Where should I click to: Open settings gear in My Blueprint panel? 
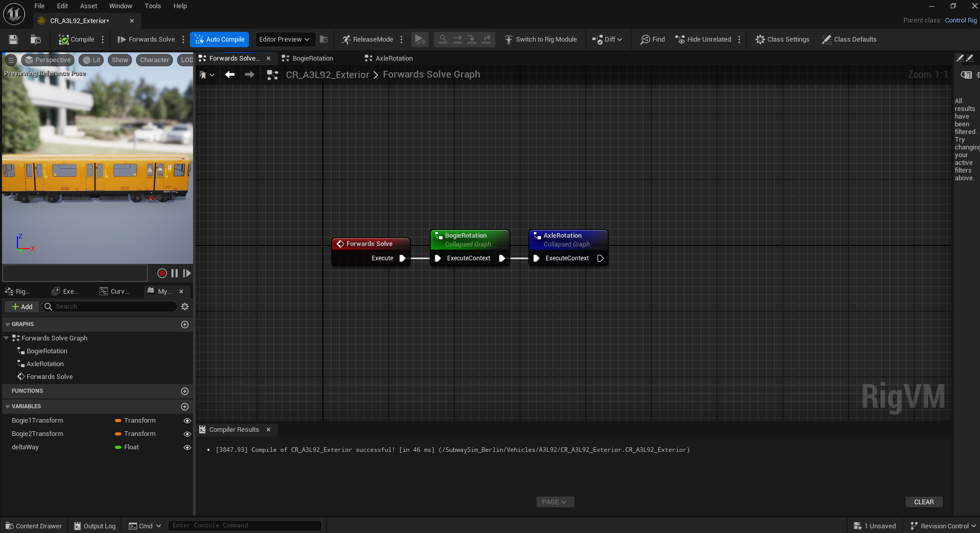185,307
